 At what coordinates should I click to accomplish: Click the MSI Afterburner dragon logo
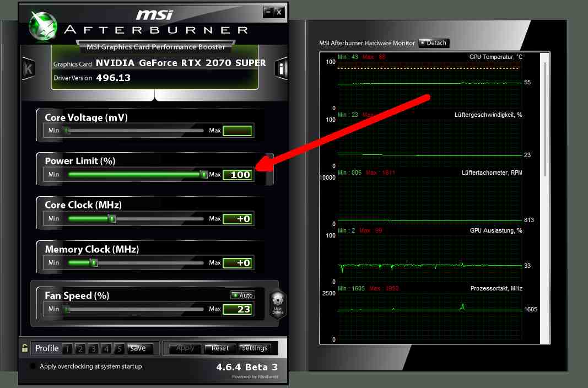click(43, 26)
